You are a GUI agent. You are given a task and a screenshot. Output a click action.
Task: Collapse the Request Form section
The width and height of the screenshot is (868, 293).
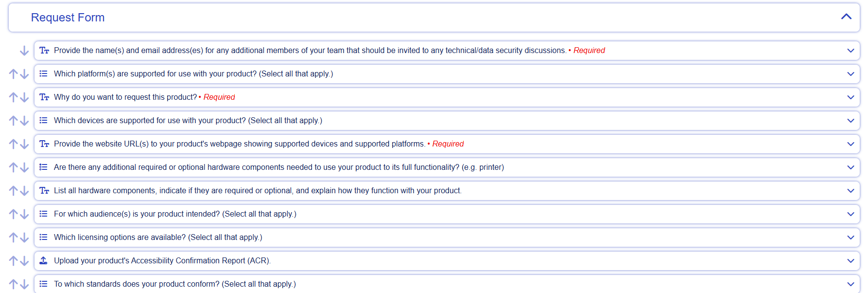tap(846, 17)
